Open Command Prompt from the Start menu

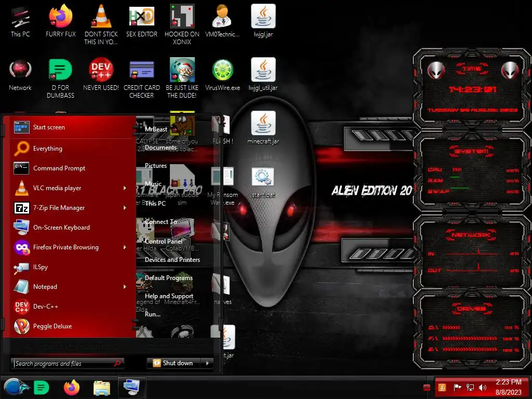pos(70,168)
